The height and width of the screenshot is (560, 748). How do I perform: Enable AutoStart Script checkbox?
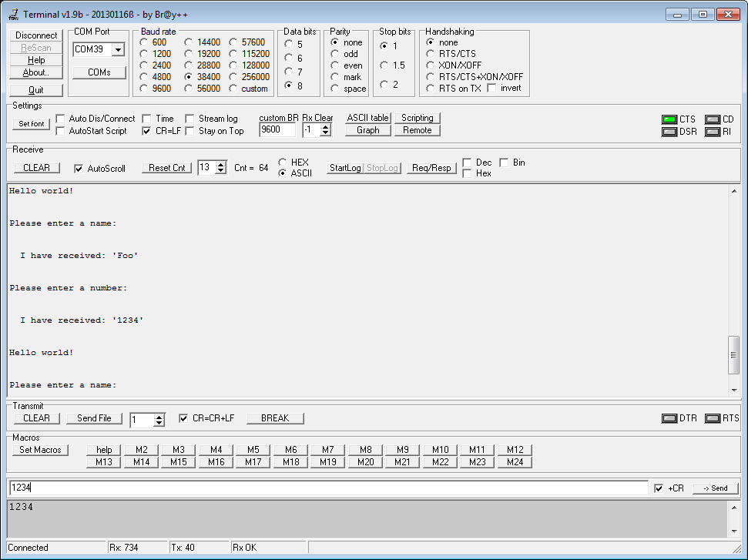60,131
